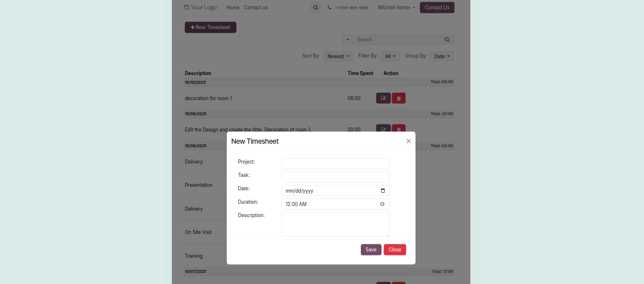Click the search magnifier icon in header
The width and height of the screenshot is (644, 284).
(x=315, y=8)
